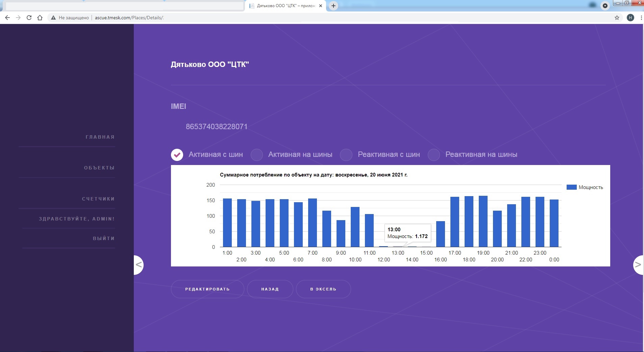Click the 16:00 chart bar
Screen dimensions: 644x352
point(441,234)
